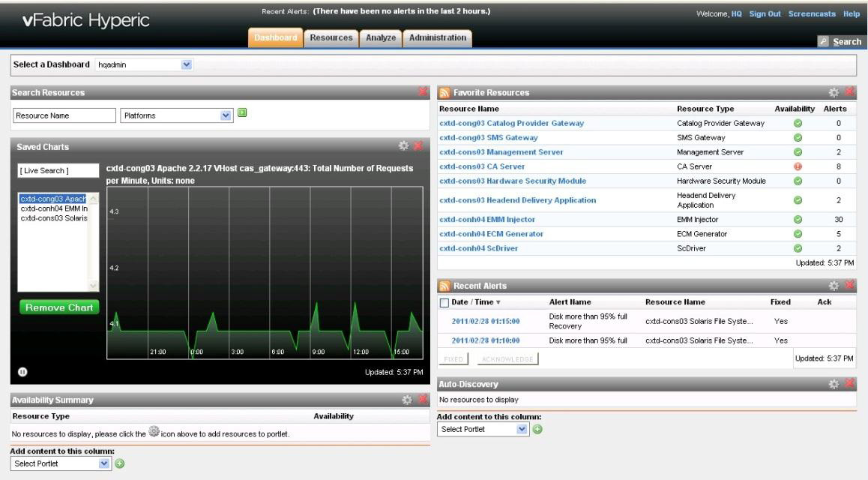Viewport: 868px width, 480px height.
Task: Click green add portlet icon in left column
Action: click(120, 463)
